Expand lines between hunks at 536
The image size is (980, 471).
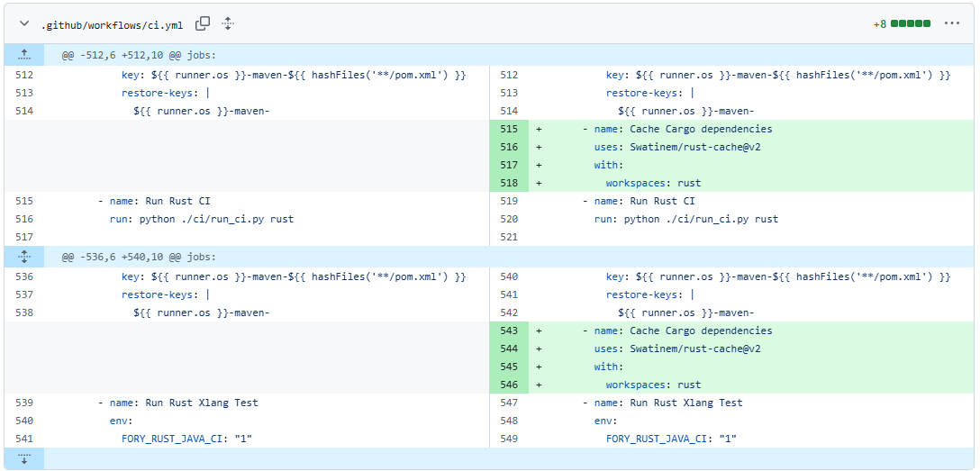click(x=24, y=256)
